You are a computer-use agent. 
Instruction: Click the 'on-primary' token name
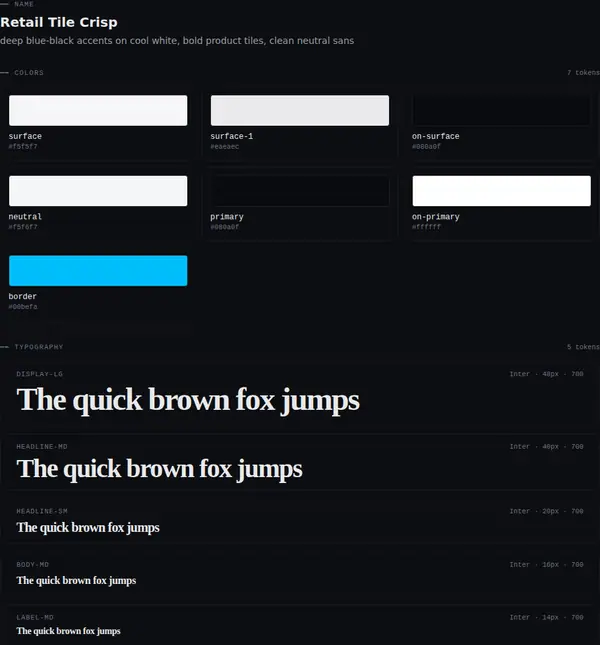point(436,217)
